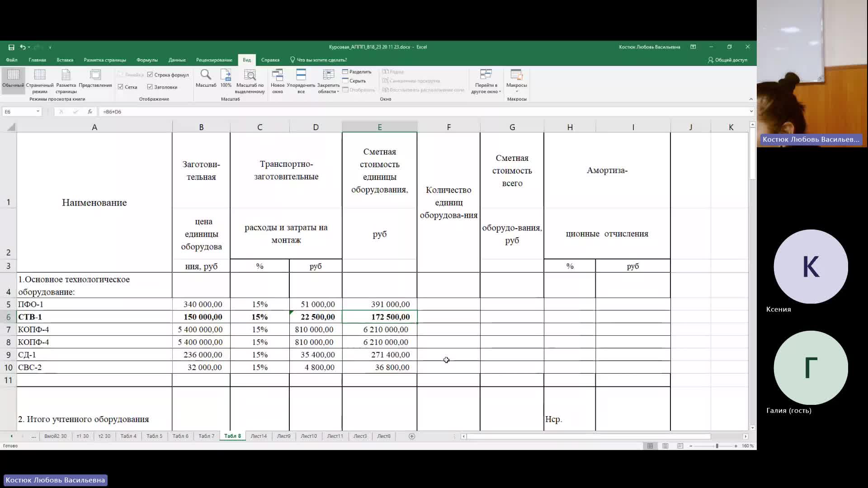
Task: Select row 6 header
Action: (x=8, y=317)
